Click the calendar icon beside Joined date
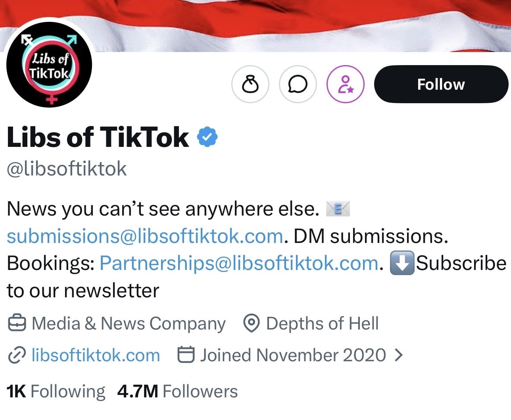 point(186,354)
